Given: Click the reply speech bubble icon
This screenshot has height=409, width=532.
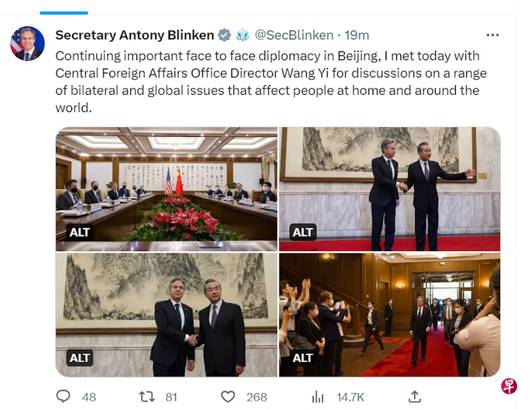Looking at the screenshot, I should click(63, 396).
